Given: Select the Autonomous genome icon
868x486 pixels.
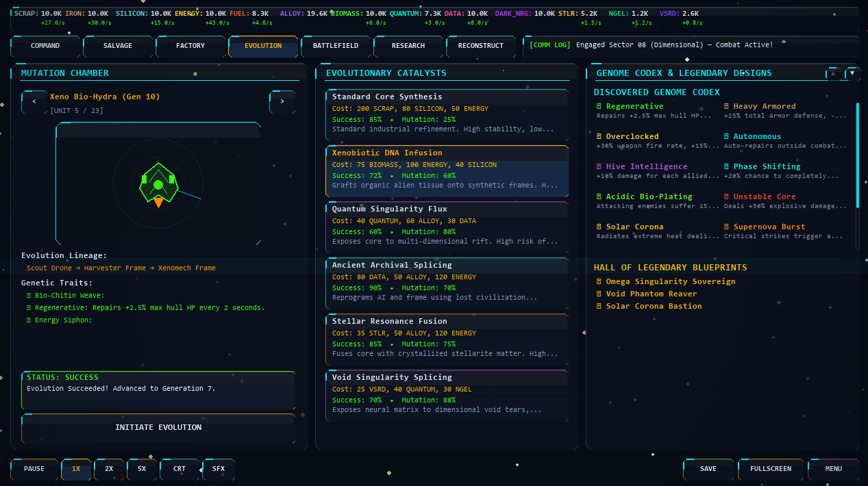Looking at the screenshot, I should (727, 137).
